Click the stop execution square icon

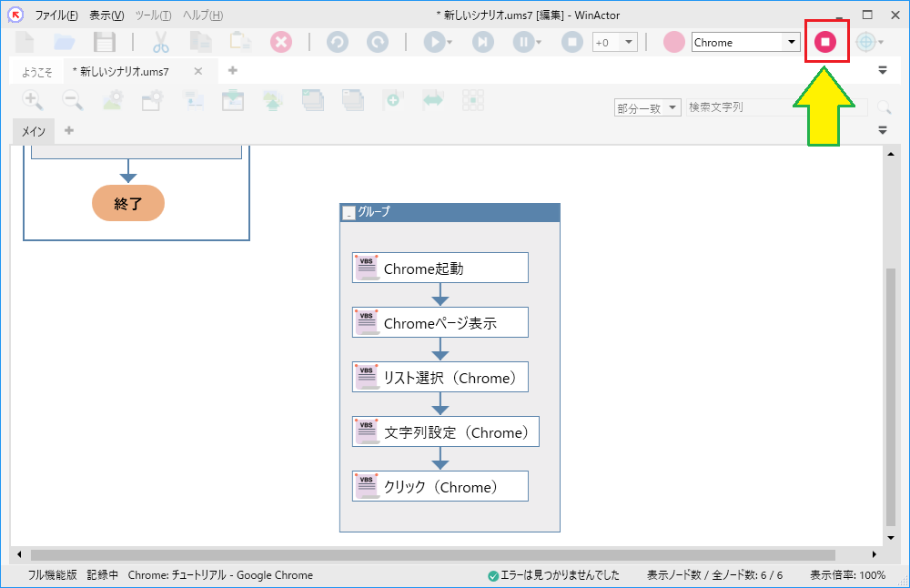(x=572, y=42)
